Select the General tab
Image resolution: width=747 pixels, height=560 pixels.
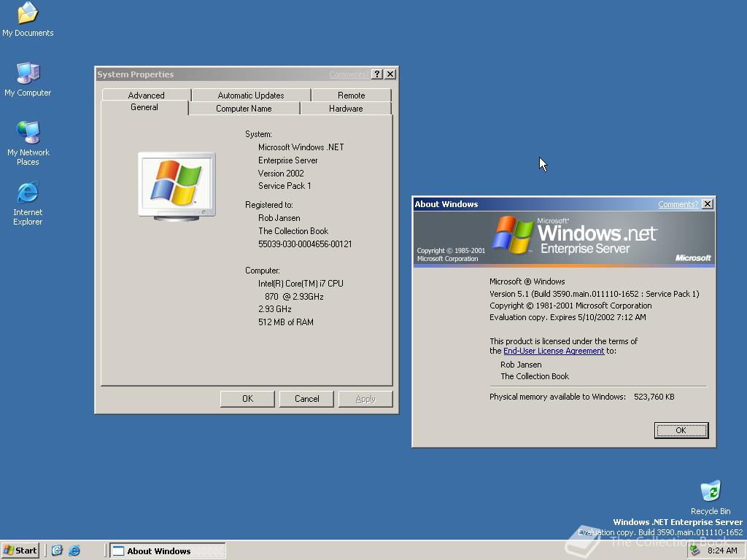tap(144, 107)
